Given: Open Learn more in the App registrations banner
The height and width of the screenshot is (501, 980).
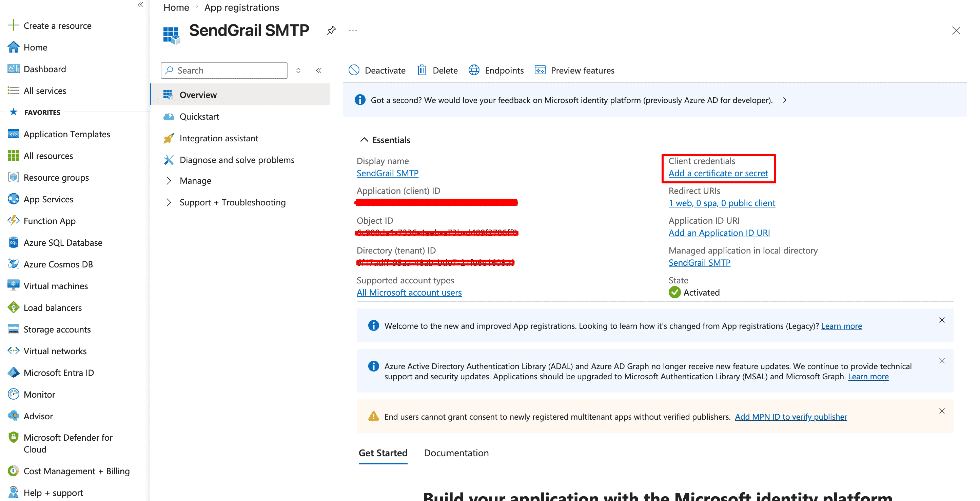Looking at the screenshot, I should coord(842,326).
